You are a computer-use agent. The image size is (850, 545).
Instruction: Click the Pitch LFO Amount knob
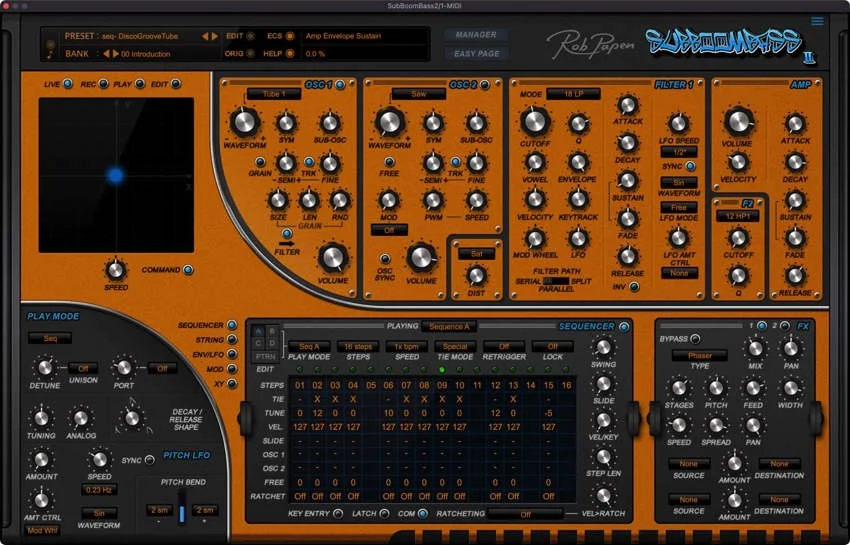click(41, 460)
